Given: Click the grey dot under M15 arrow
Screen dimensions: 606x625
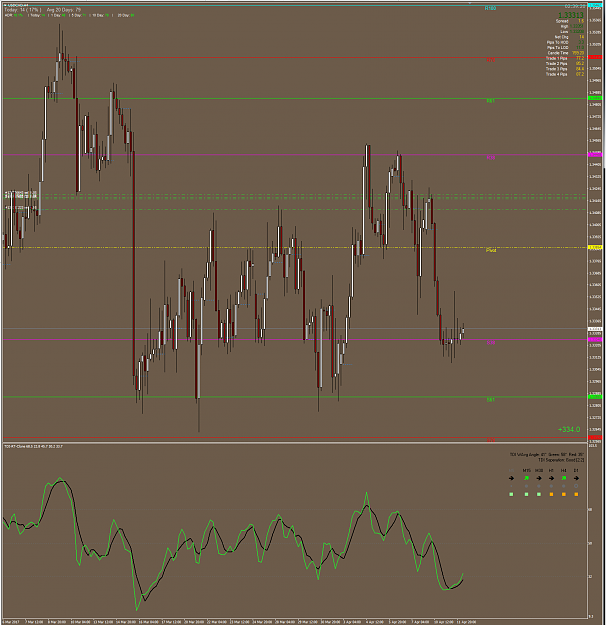Looking at the screenshot, I should pyautogui.click(x=526, y=486).
